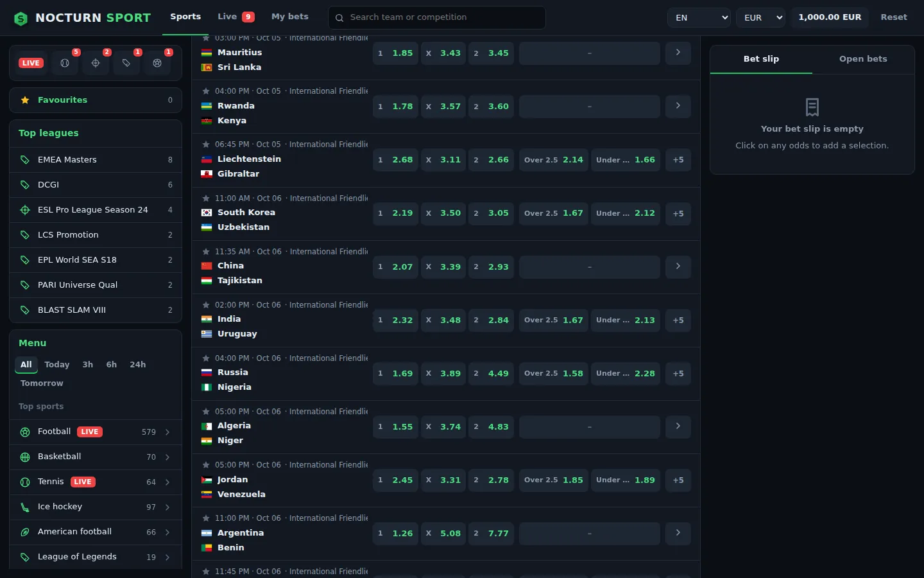Viewport: 924px width, 578px height.
Task: Click the yellow star icon beside Favourites
Action: coord(25,100)
